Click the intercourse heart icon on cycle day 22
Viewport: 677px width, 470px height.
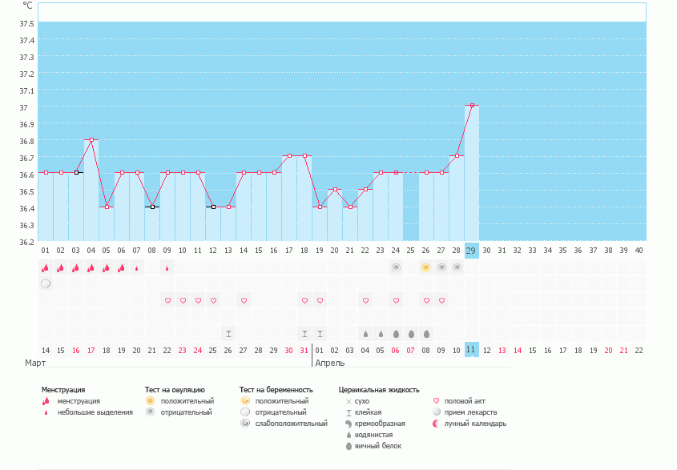click(x=365, y=300)
